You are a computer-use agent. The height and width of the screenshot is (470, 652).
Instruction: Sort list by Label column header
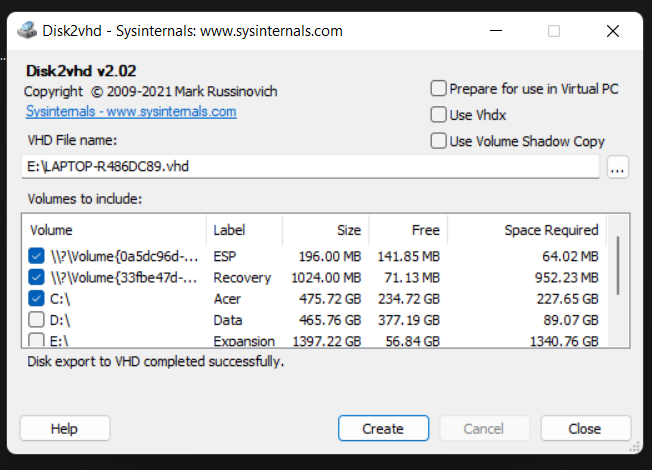(244, 230)
